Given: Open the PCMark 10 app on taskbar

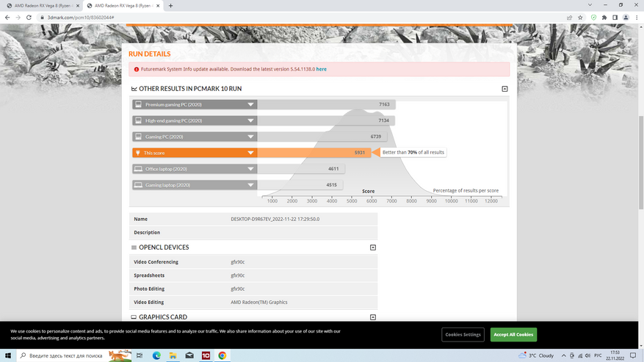Looking at the screenshot, I should pyautogui.click(x=206, y=355).
